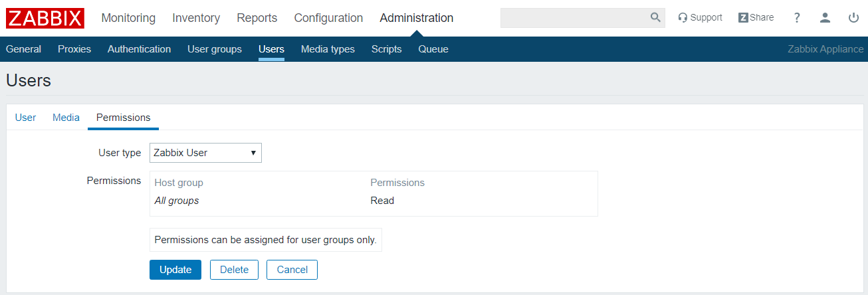Click the Delete button
Screen dimensions: 868x295
pyautogui.click(x=234, y=270)
